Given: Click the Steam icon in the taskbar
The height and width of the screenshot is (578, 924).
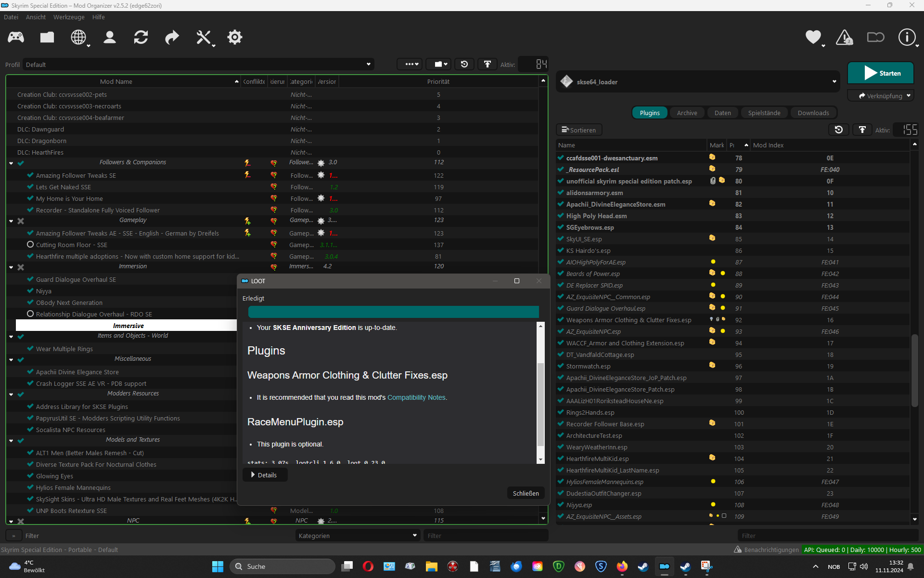Looking at the screenshot, I should [643, 566].
